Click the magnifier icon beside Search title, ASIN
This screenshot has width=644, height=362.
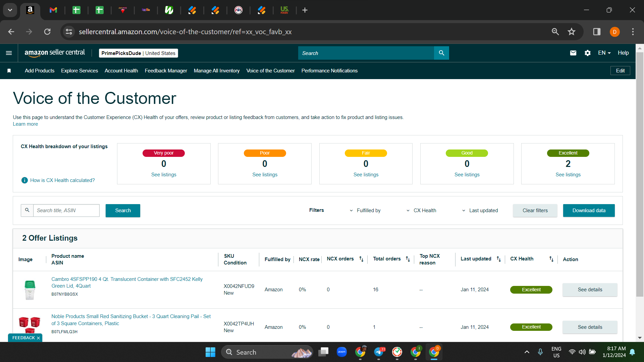[x=27, y=210]
